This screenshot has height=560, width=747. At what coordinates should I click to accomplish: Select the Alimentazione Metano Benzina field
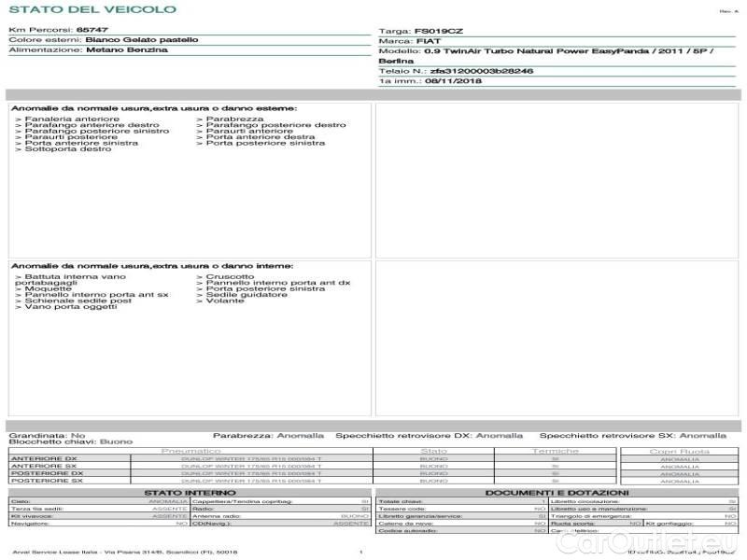click(x=89, y=50)
